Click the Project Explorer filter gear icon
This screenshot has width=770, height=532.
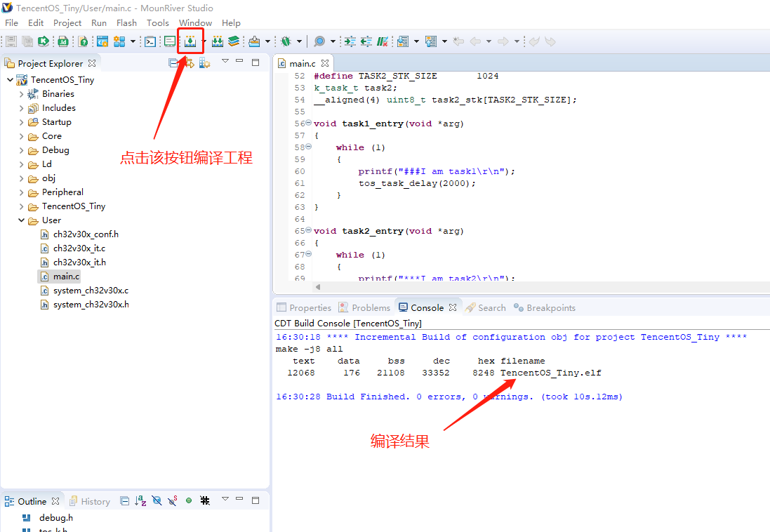205,63
